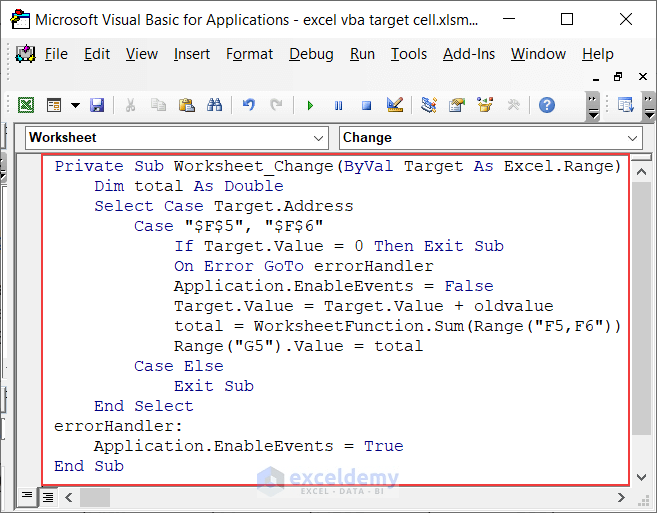Click the Toolbox hammer and wrench icon

pyautogui.click(x=513, y=105)
